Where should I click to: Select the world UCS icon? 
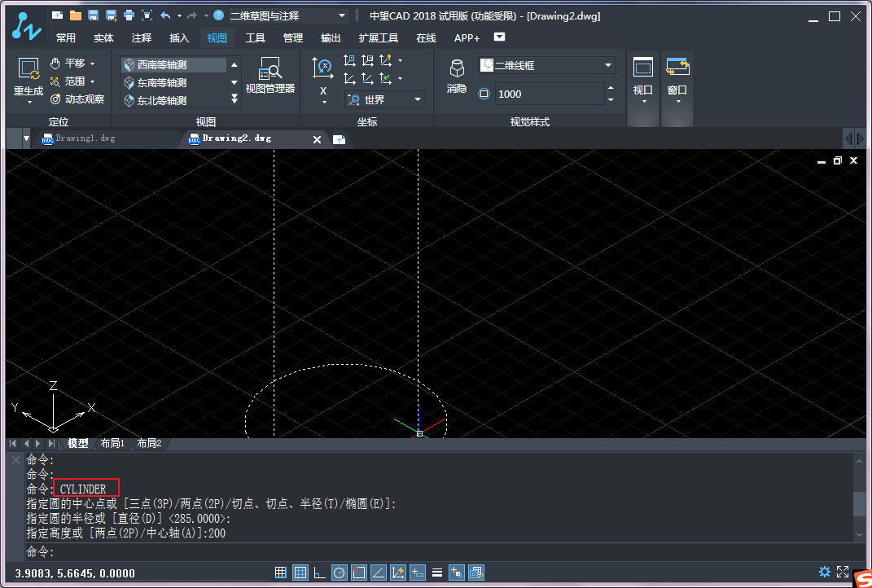[356, 98]
